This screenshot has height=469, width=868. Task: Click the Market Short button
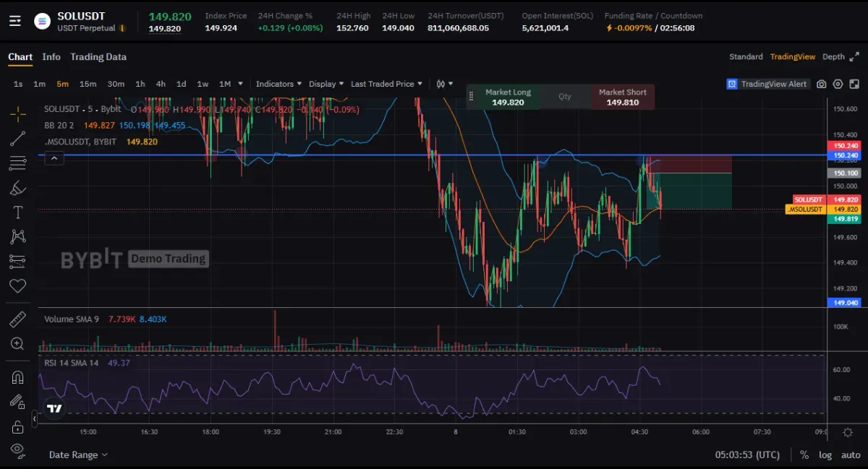point(622,98)
